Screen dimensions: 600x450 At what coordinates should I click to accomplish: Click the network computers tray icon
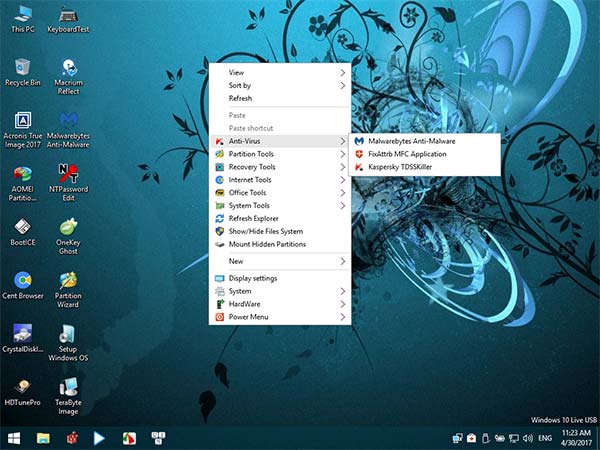coord(457,439)
